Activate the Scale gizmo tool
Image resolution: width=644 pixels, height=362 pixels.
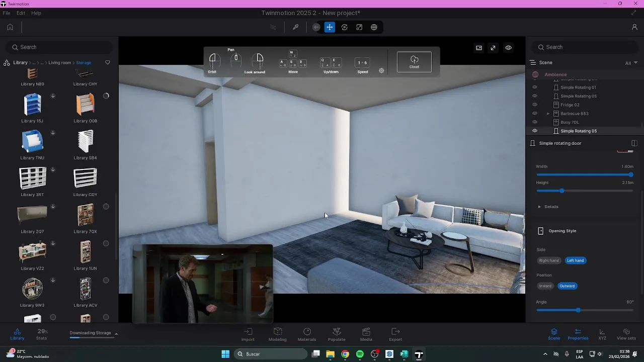[x=359, y=27]
